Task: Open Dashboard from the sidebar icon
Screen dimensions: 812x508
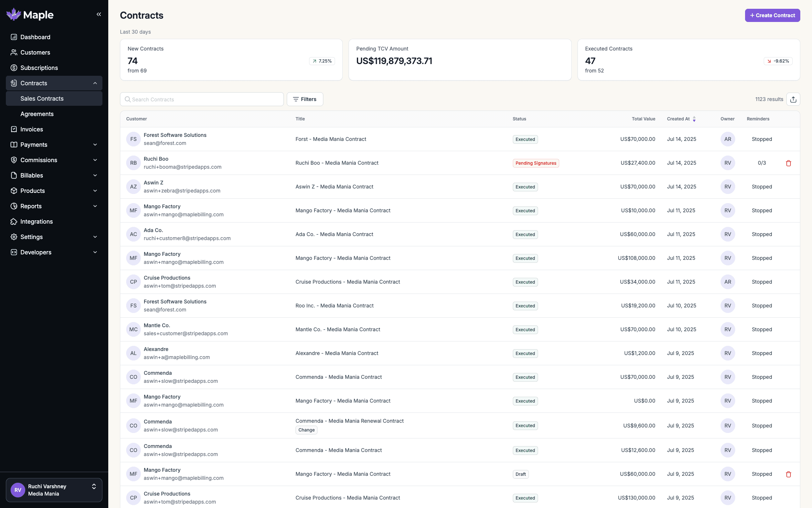Action: [x=14, y=37]
